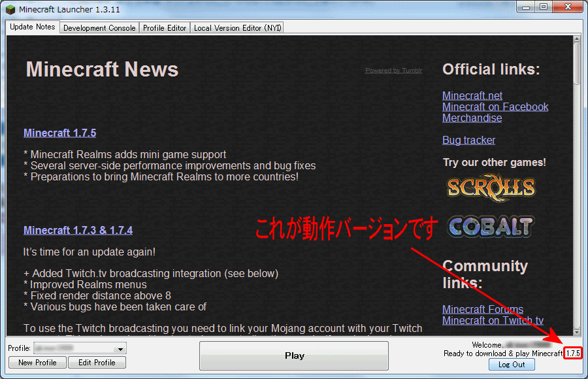Open the Merchandise link
This screenshot has width=588, height=379.
[472, 118]
